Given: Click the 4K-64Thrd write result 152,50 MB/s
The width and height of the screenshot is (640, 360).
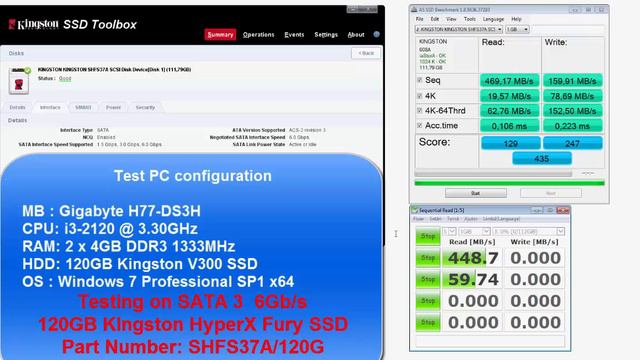Looking at the screenshot, I should click(572, 111).
